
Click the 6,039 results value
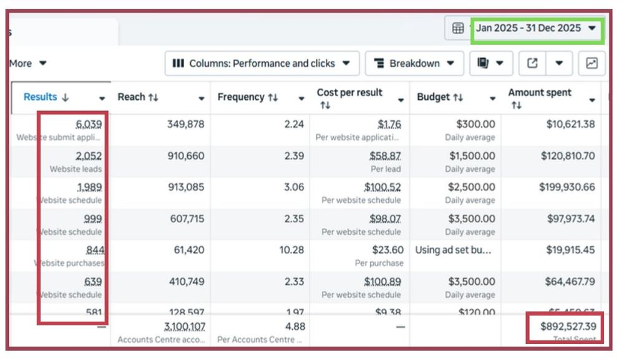pos(89,125)
